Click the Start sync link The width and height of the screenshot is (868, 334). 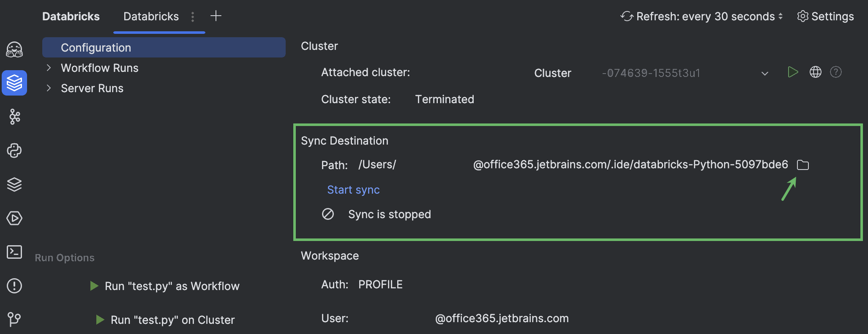353,189
